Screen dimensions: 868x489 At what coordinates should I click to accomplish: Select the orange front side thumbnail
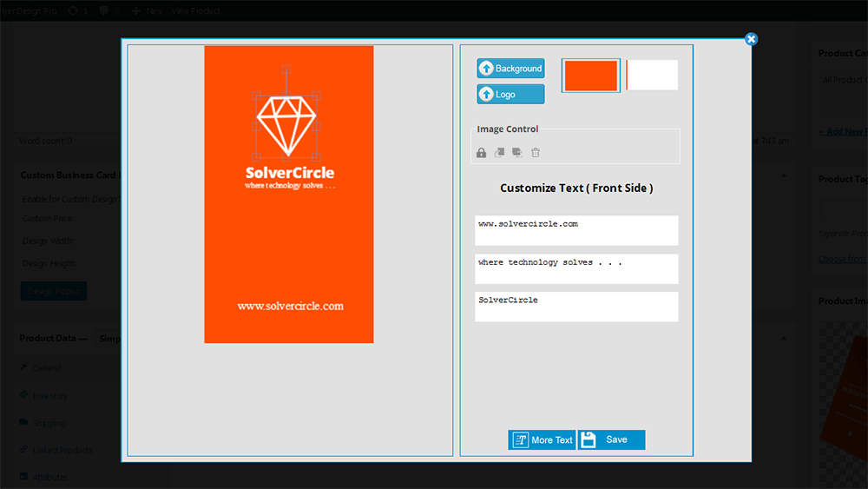(590, 76)
